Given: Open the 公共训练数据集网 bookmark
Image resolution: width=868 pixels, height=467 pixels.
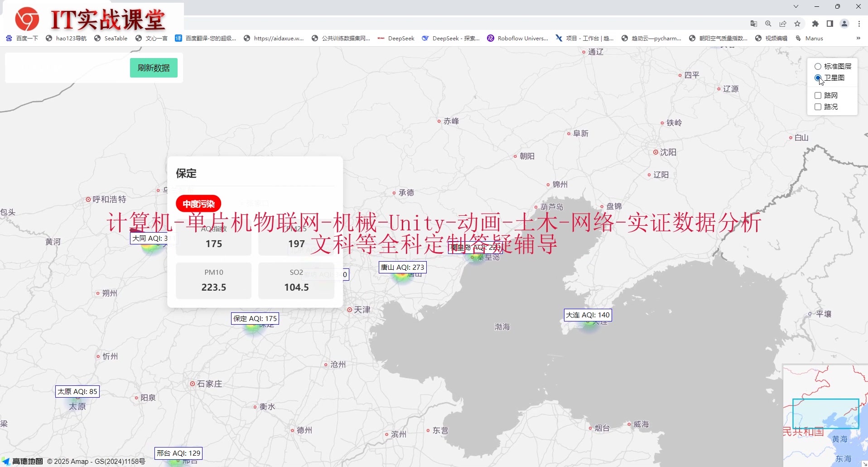Looking at the screenshot, I should 341,38.
